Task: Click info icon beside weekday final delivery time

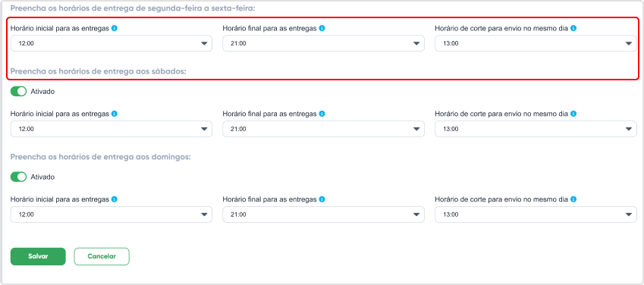Action: (x=322, y=28)
